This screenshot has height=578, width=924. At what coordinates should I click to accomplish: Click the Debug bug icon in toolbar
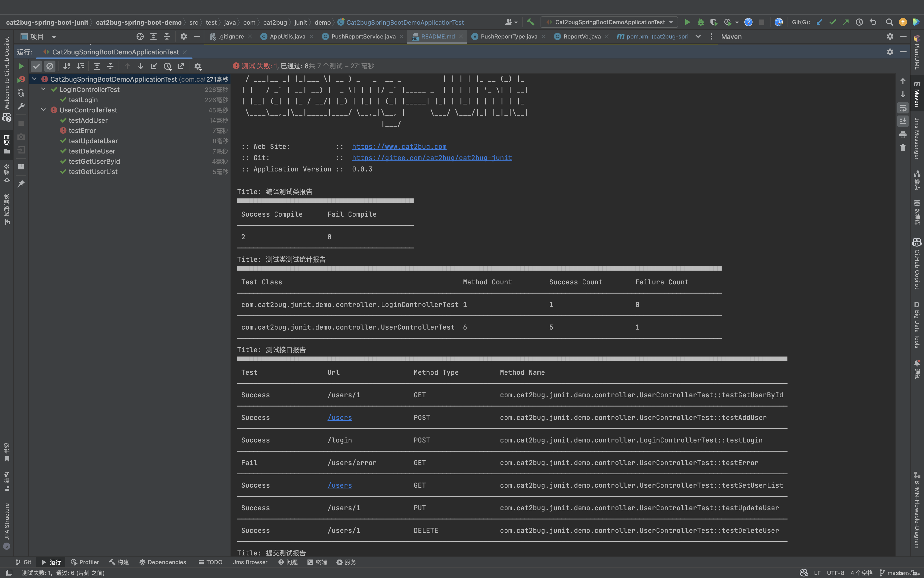[x=700, y=22]
